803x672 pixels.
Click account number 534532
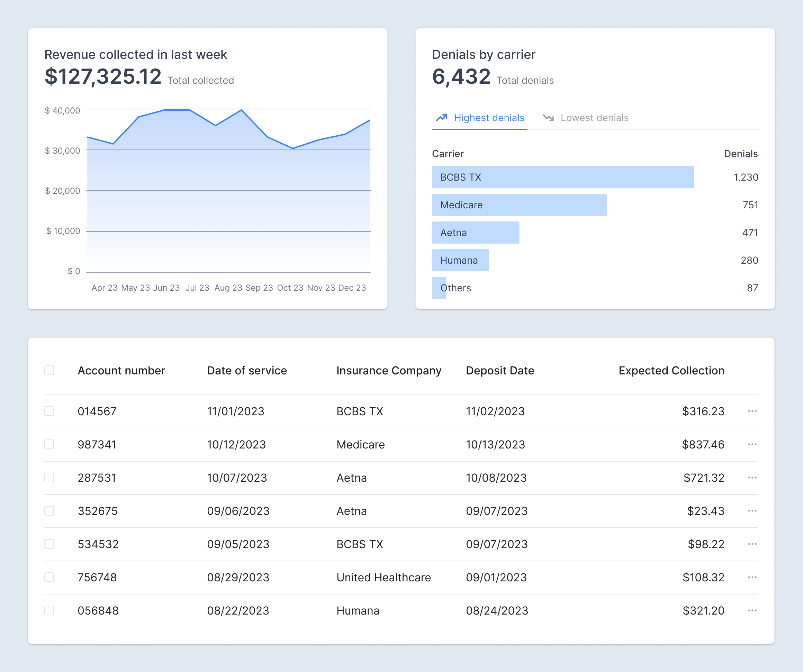pyautogui.click(x=98, y=544)
